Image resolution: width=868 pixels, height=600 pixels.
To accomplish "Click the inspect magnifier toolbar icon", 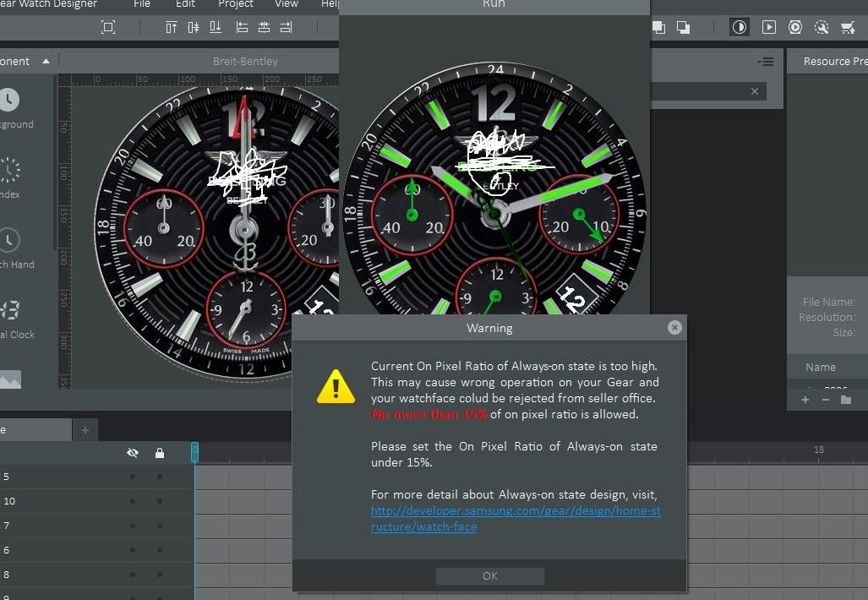I will pyautogui.click(x=822, y=27).
